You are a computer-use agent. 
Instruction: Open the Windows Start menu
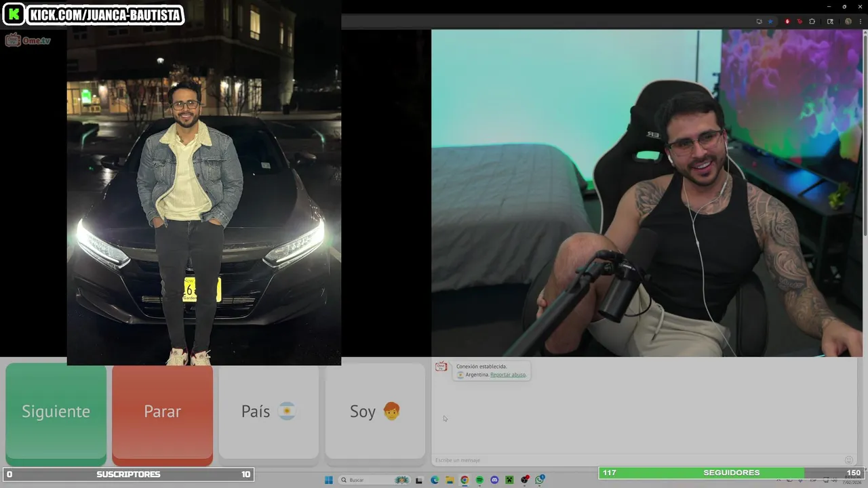329,480
